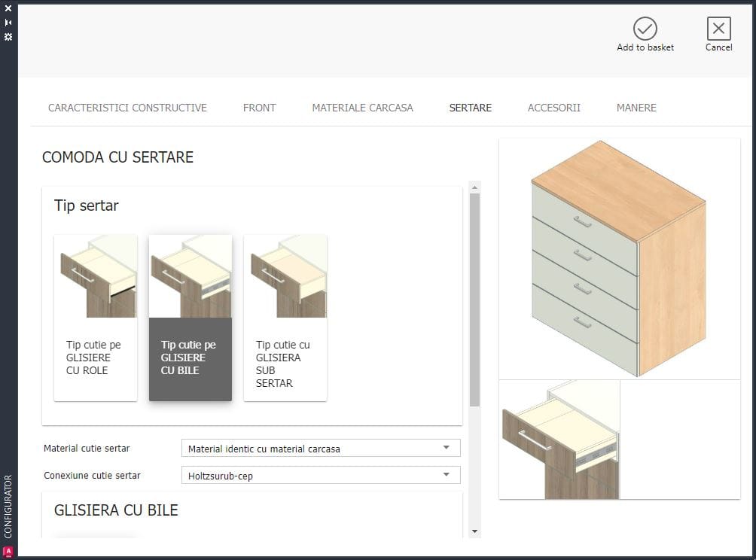Switch to the FRONT tab
This screenshot has width=756, height=560.
[x=259, y=108]
